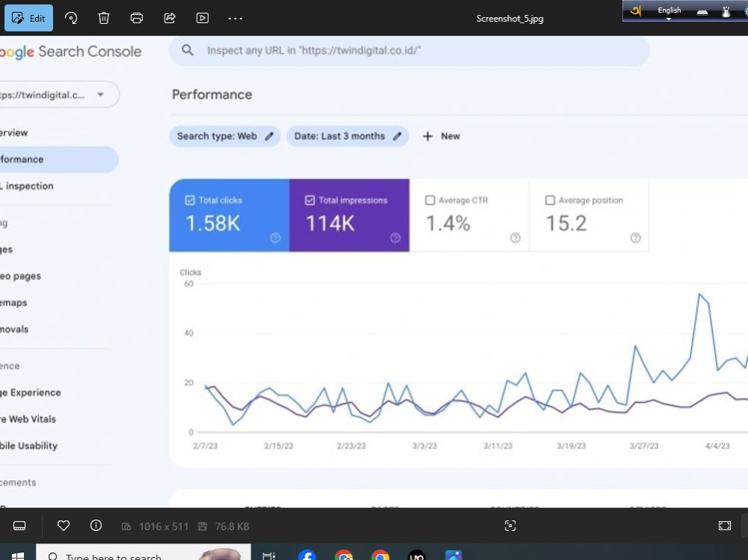Delete the photo with the trash icon
This screenshot has width=748, height=560.
103,18
